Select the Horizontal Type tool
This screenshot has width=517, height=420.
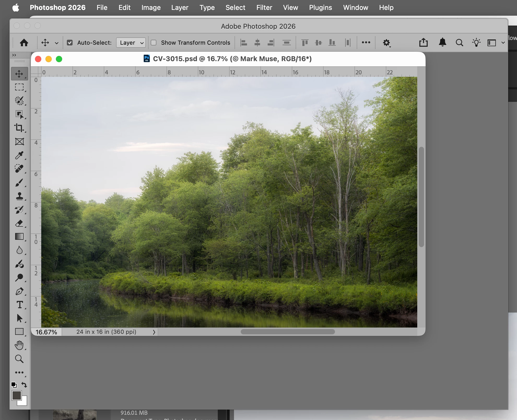pyautogui.click(x=19, y=305)
